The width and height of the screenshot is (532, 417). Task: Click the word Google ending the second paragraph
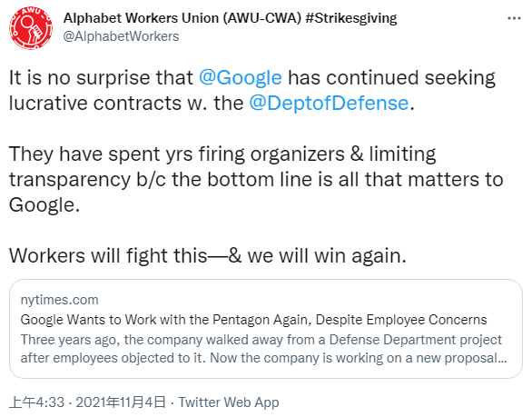click(x=44, y=204)
